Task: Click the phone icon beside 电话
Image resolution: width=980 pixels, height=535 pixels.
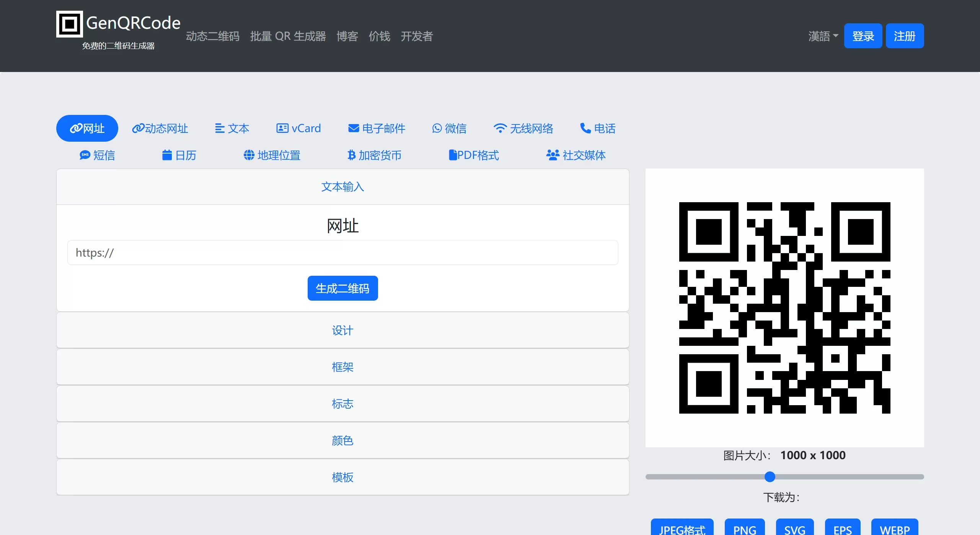Action: [x=585, y=128]
